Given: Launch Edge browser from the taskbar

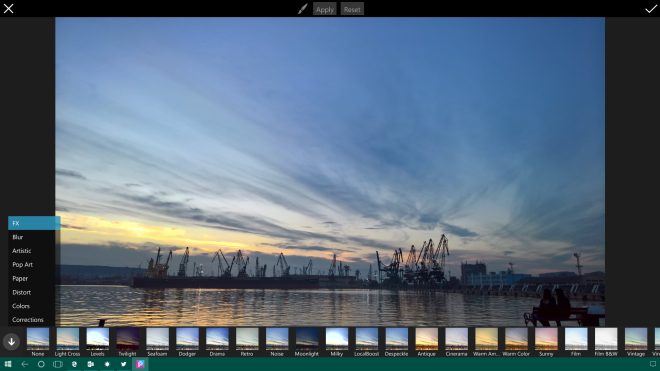Looking at the screenshot, I should [74, 364].
